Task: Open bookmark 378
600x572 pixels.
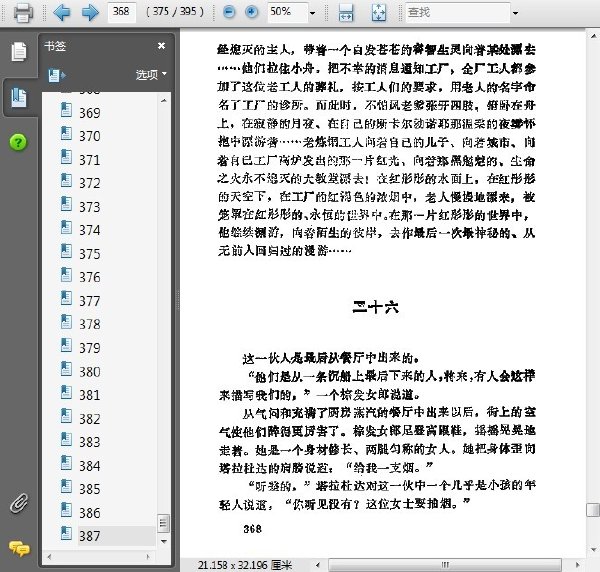Action: pyautogui.click(x=90, y=324)
